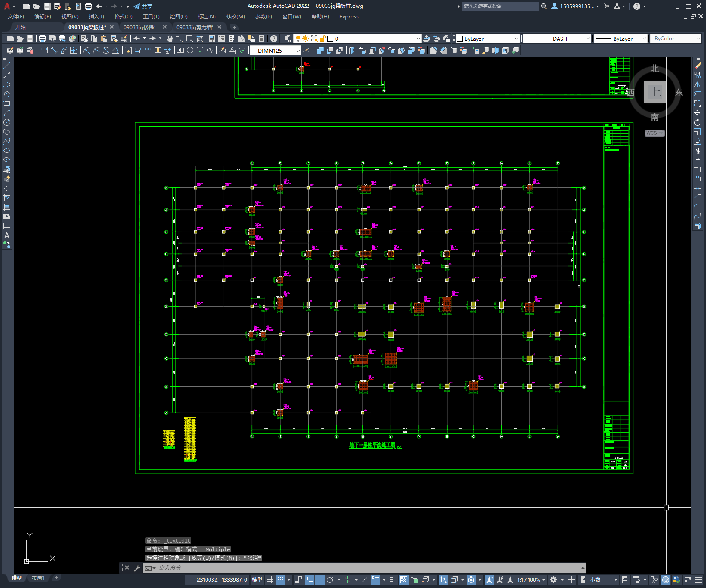This screenshot has height=588, width=706.
Task: Click the keyword search input field
Action: coord(500,6)
